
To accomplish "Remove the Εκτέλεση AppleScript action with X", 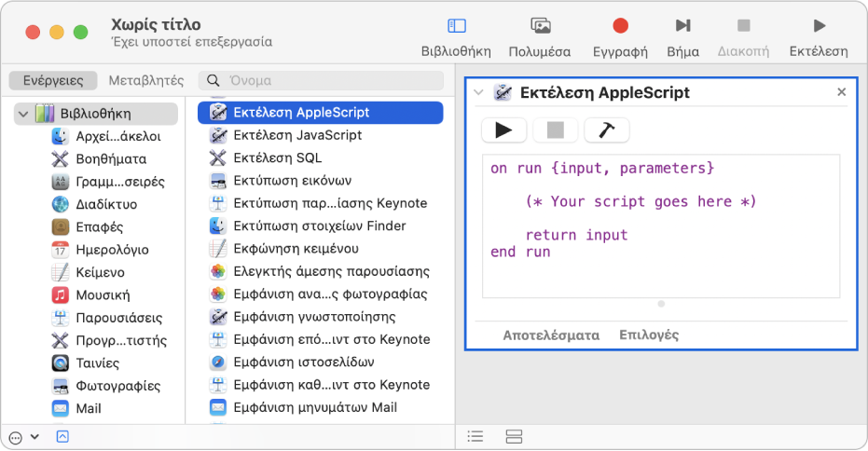I will click(841, 92).
